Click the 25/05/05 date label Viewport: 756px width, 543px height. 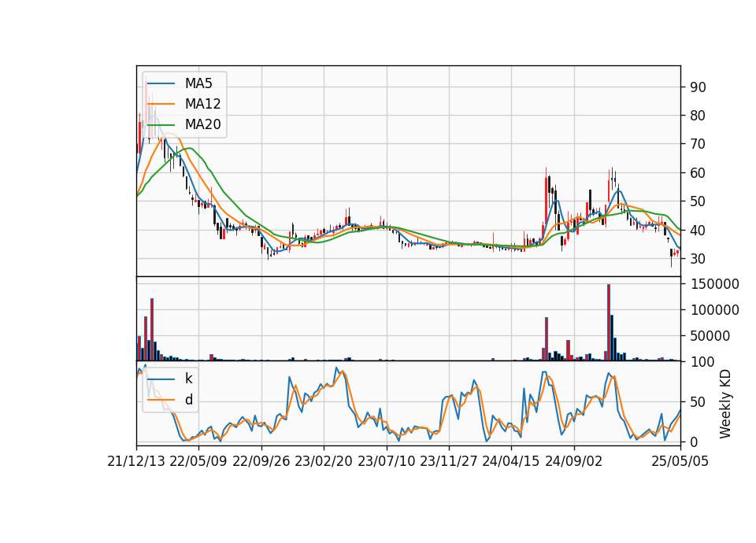click(x=680, y=462)
